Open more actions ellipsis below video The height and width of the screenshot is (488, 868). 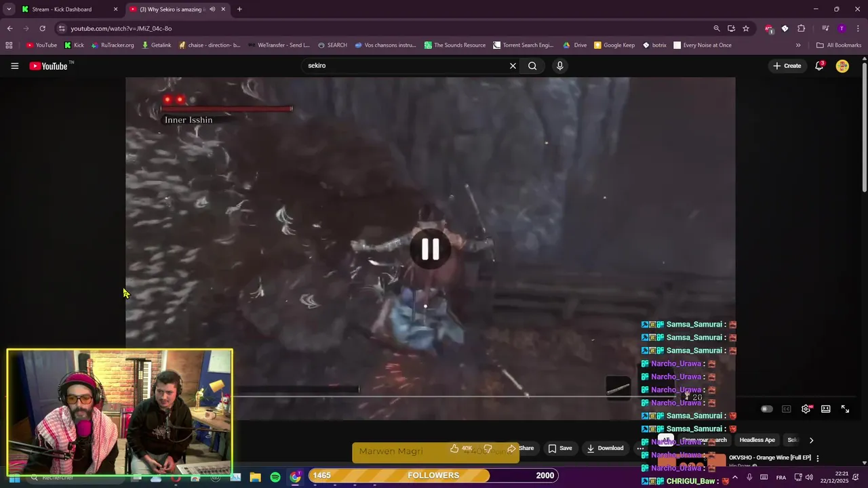tap(640, 448)
